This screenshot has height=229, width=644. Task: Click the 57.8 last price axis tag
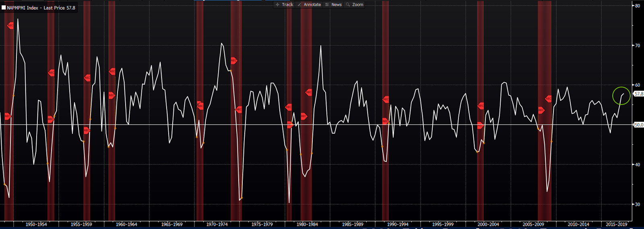click(x=639, y=94)
